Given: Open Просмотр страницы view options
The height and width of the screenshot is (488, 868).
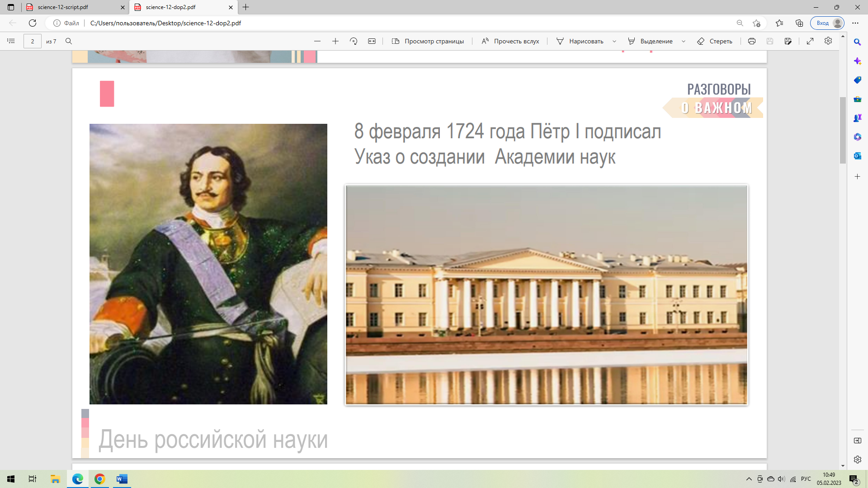Looking at the screenshot, I should coord(428,41).
